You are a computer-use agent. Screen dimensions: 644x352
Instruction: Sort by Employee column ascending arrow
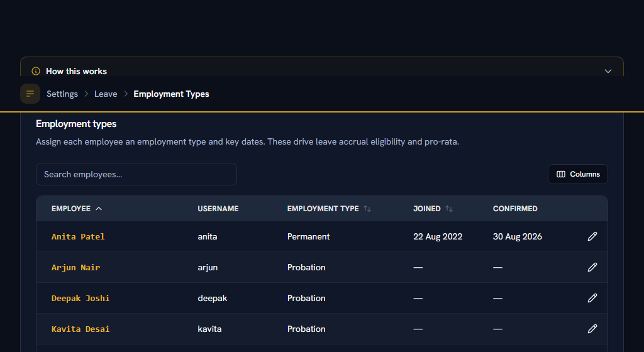pos(99,209)
